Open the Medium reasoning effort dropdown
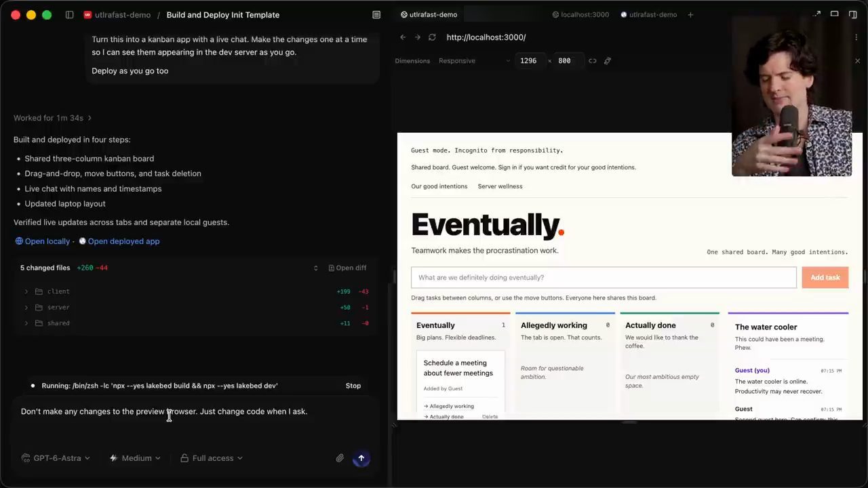This screenshot has height=488, width=868. [135, 458]
